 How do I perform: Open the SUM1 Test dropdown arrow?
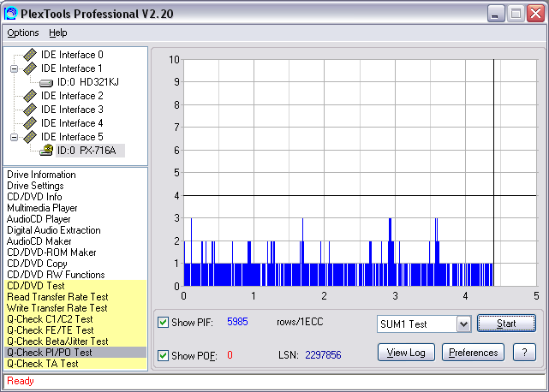[463, 324]
